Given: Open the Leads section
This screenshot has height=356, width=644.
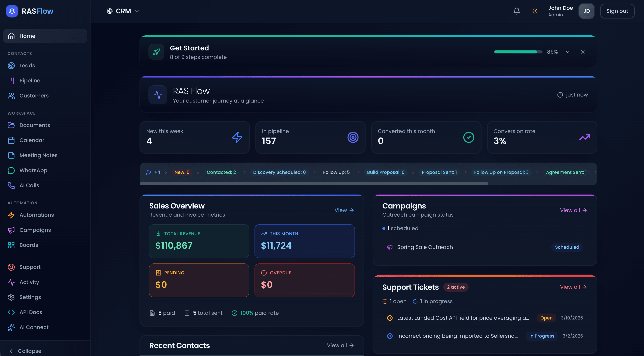Looking at the screenshot, I should (27, 65).
